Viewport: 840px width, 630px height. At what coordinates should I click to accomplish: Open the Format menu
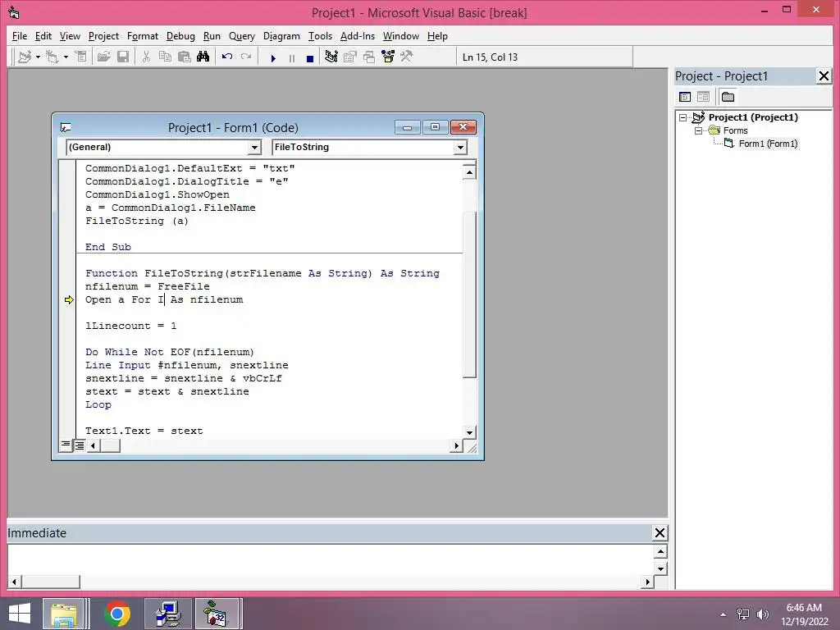tap(143, 36)
